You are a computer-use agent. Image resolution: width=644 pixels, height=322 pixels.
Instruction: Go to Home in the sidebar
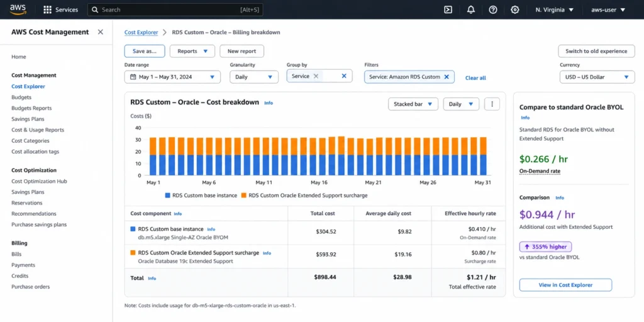pos(19,57)
